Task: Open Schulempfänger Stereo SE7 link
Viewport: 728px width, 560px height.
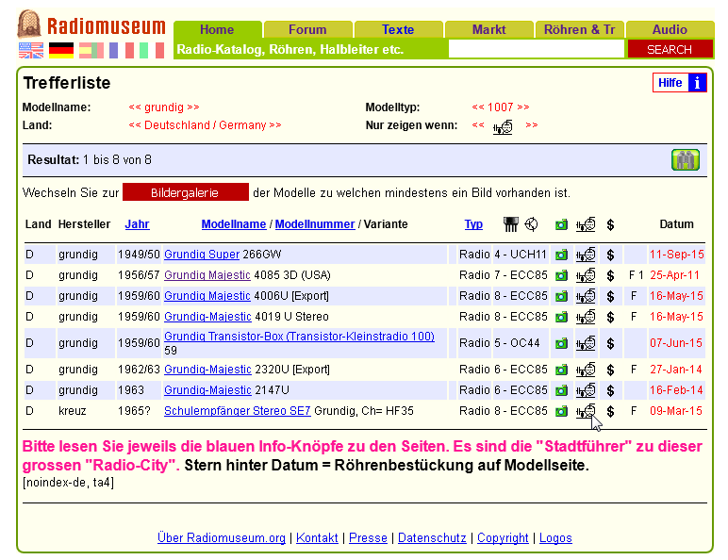Action: (238, 411)
